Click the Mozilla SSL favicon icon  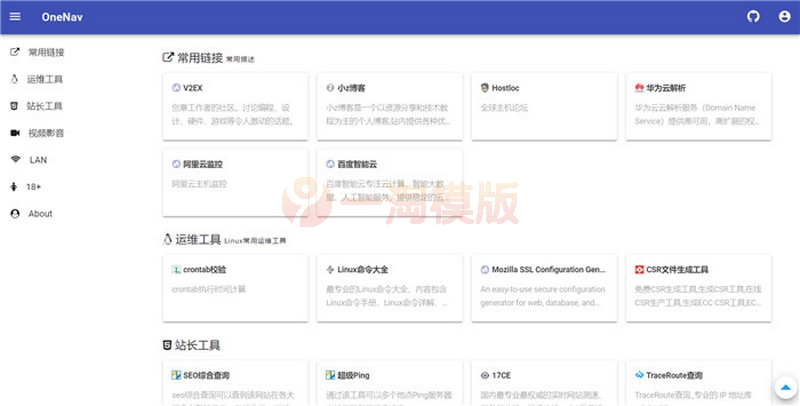[x=485, y=269]
